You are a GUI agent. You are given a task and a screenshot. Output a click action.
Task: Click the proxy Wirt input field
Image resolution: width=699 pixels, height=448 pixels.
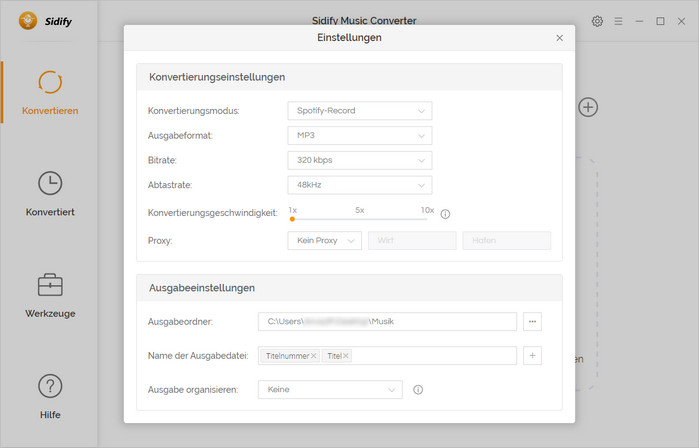point(412,240)
